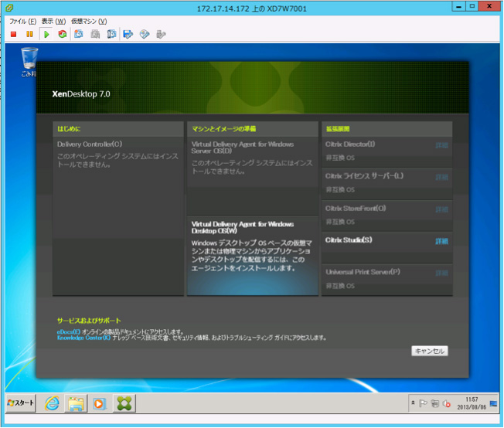The width and height of the screenshot is (504, 428).
Task: Click the CD/DVD drive connect toolbar icon
Action: coord(145,34)
